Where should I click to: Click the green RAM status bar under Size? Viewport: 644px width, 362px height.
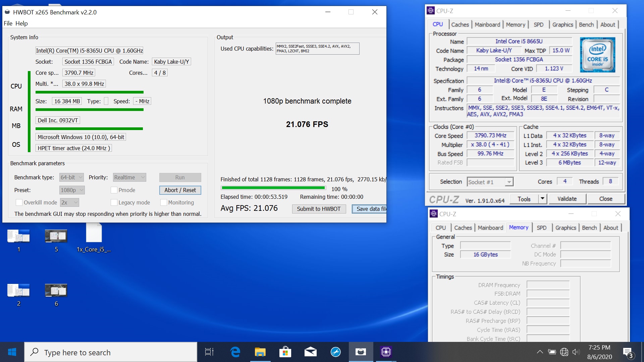(90, 110)
